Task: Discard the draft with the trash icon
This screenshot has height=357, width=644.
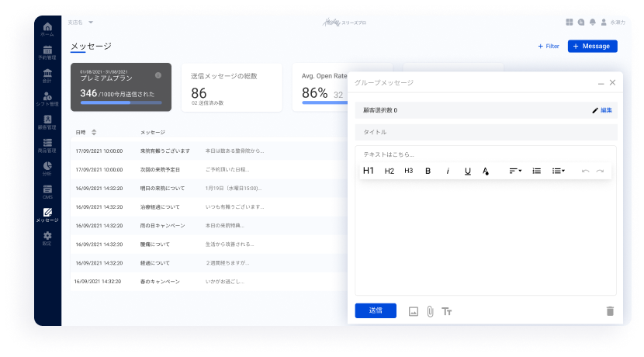Action: pos(610,311)
